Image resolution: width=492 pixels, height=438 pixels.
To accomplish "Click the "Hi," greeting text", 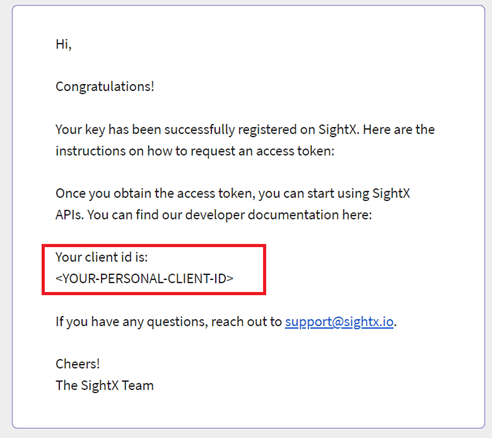I will [x=63, y=44].
